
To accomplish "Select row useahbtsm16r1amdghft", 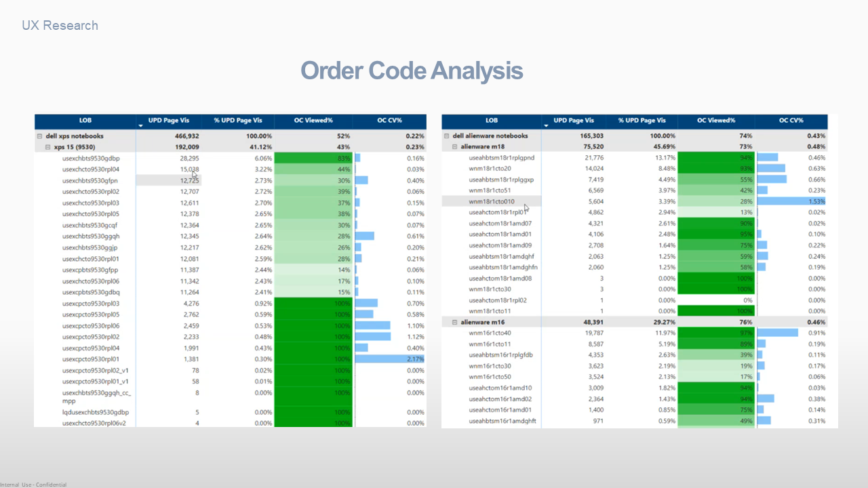I will 635,421.
